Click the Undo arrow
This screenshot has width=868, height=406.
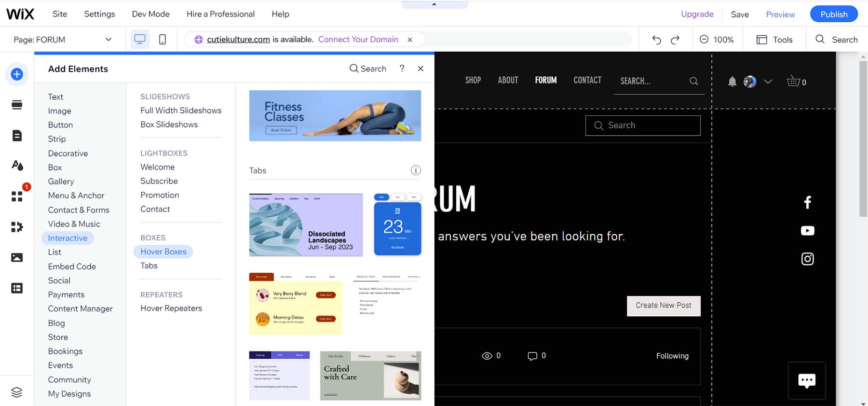pyautogui.click(x=656, y=40)
